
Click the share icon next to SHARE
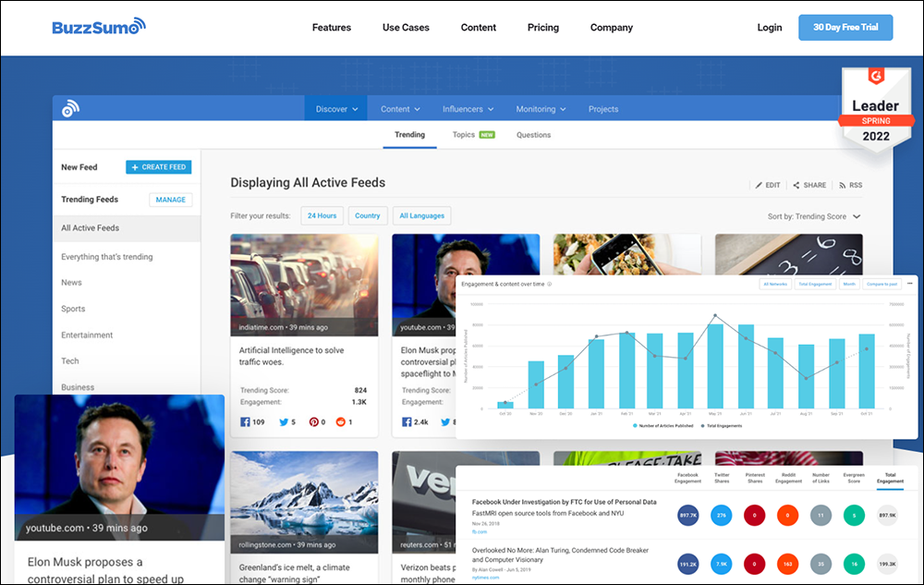(x=796, y=185)
